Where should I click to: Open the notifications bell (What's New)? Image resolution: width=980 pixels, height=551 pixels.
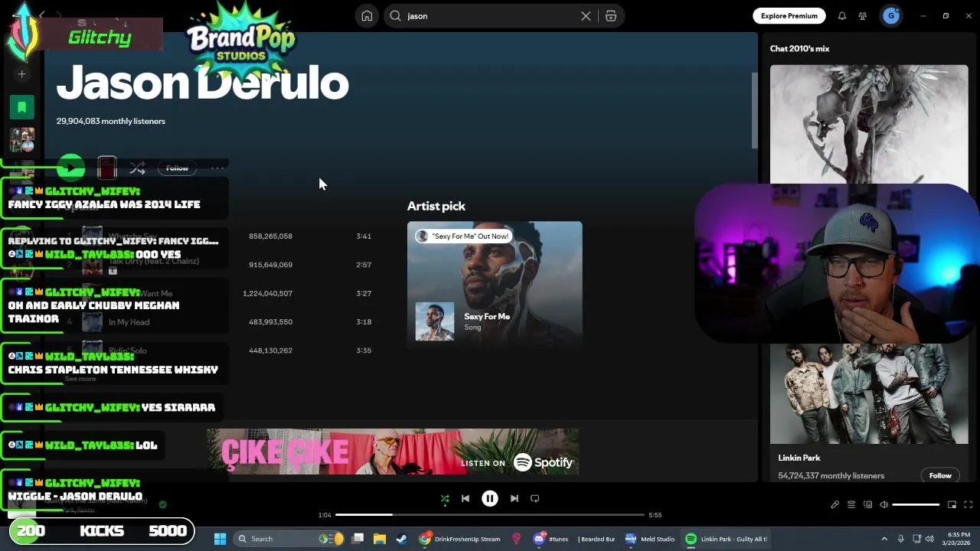pos(841,16)
